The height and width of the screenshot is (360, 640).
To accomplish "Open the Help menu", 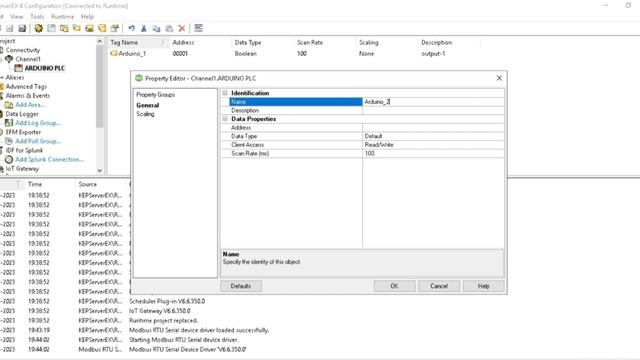I will [x=87, y=17].
